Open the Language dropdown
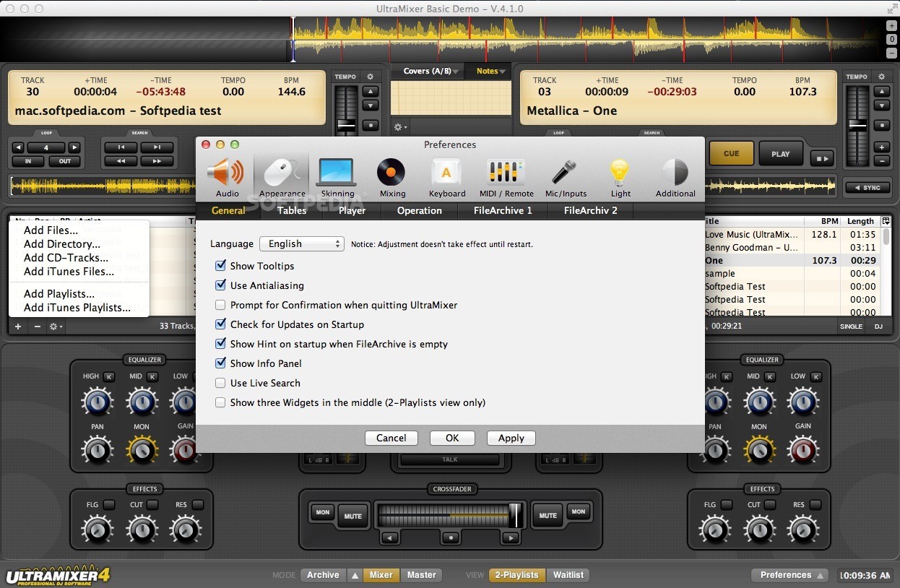This screenshot has height=588, width=900. click(302, 244)
